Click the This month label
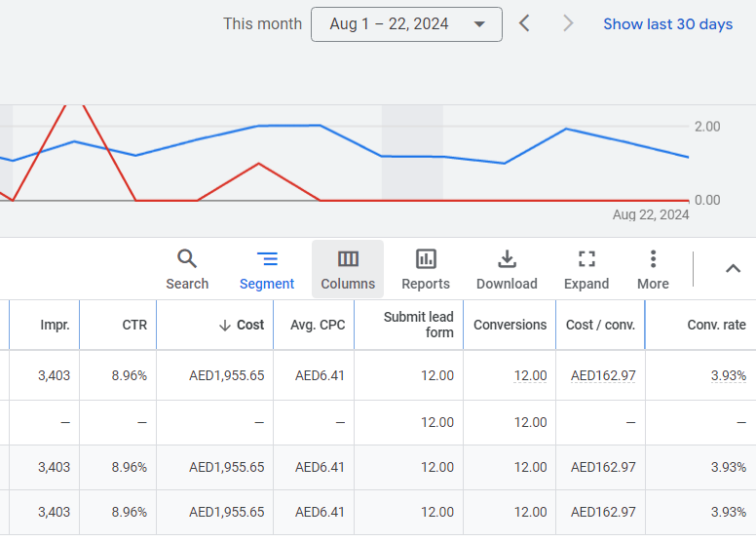The image size is (756, 542). 262,23
